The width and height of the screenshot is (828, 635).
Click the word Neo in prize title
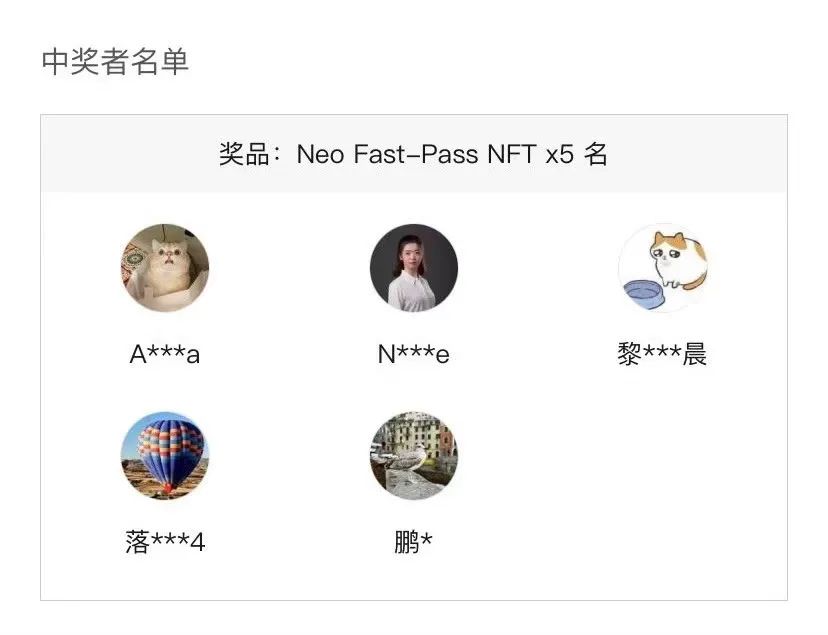[x=320, y=155]
